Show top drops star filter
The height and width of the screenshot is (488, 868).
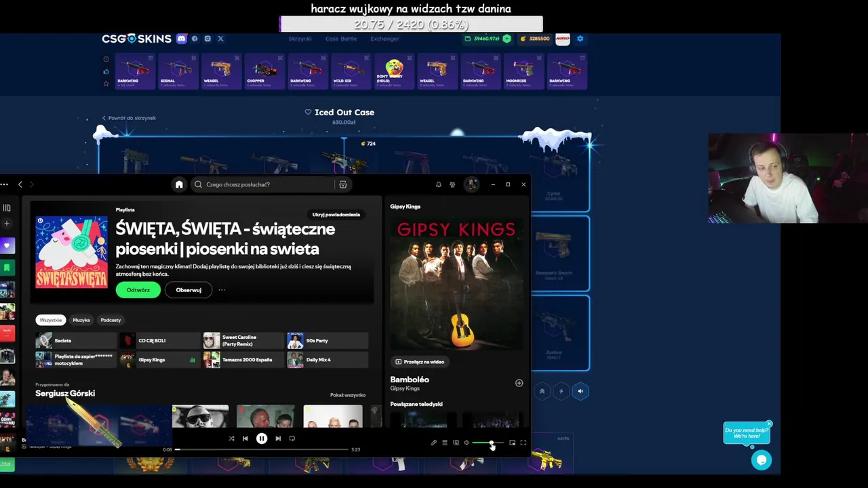[106, 83]
